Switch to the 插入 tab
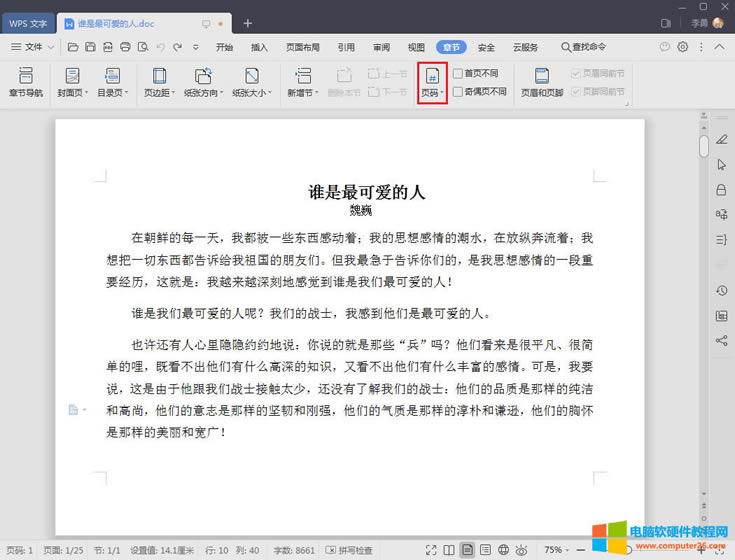Viewport: 735px width, 560px height. pyautogui.click(x=259, y=47)
